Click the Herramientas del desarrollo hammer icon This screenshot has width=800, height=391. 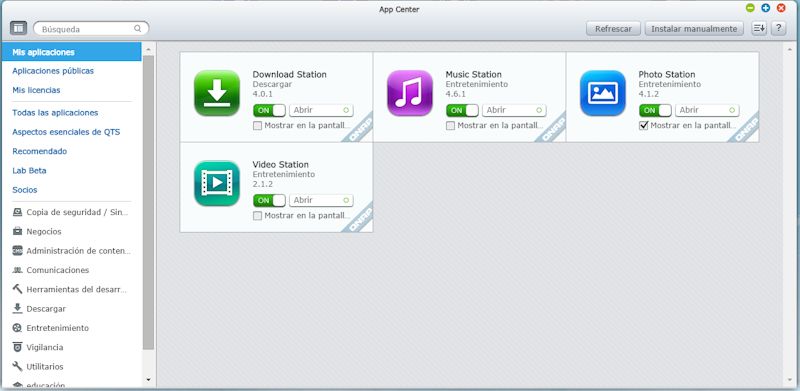pos(17,289)
